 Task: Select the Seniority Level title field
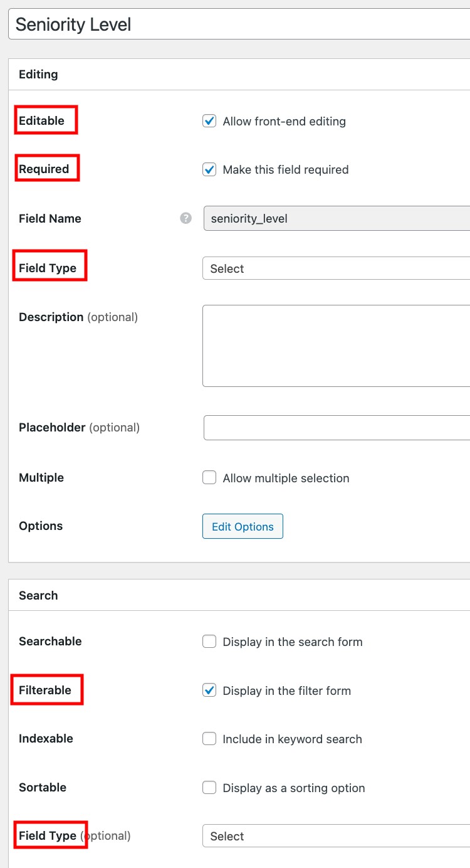(188, 24)
